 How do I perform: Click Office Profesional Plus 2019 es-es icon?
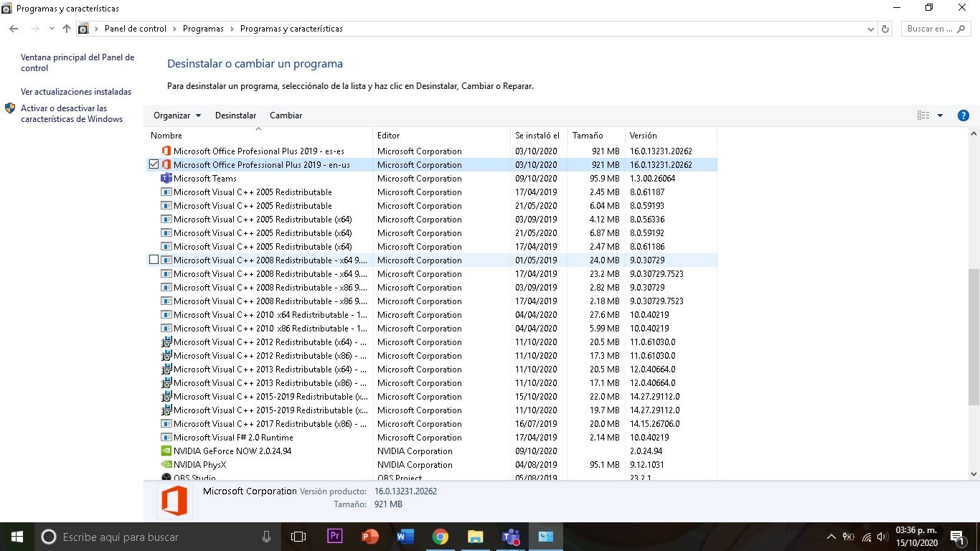(x=166, y=151)
